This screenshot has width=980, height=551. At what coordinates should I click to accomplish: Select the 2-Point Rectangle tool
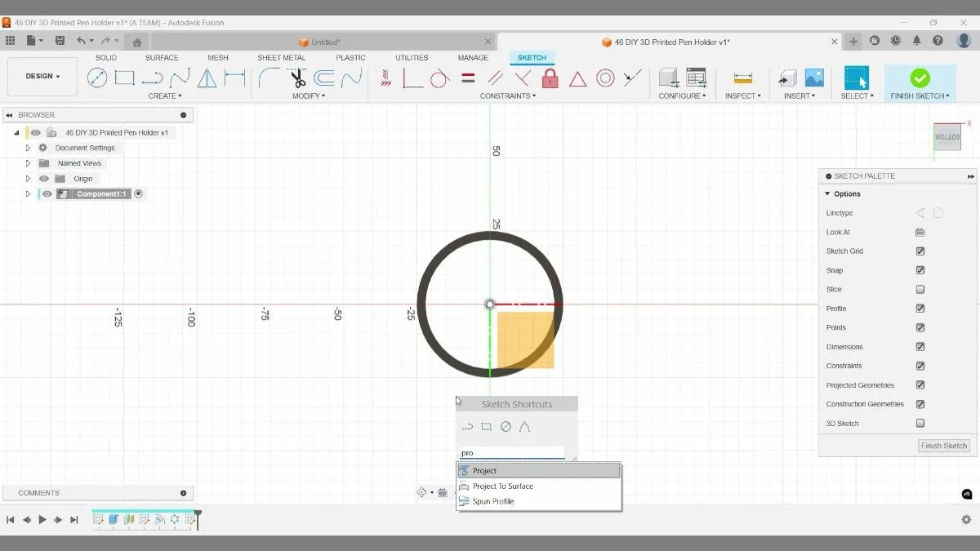click(124, 78)
